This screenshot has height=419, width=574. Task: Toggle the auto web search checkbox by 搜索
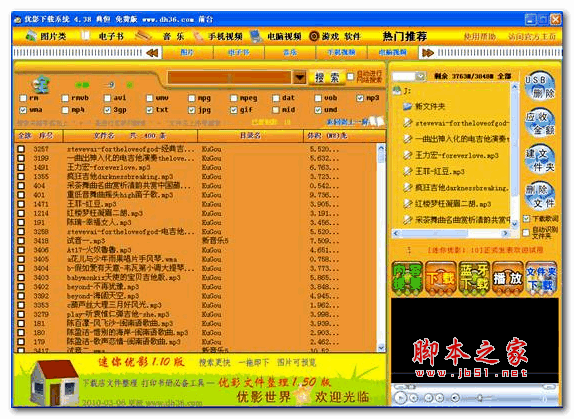click(x=350, y=76)
